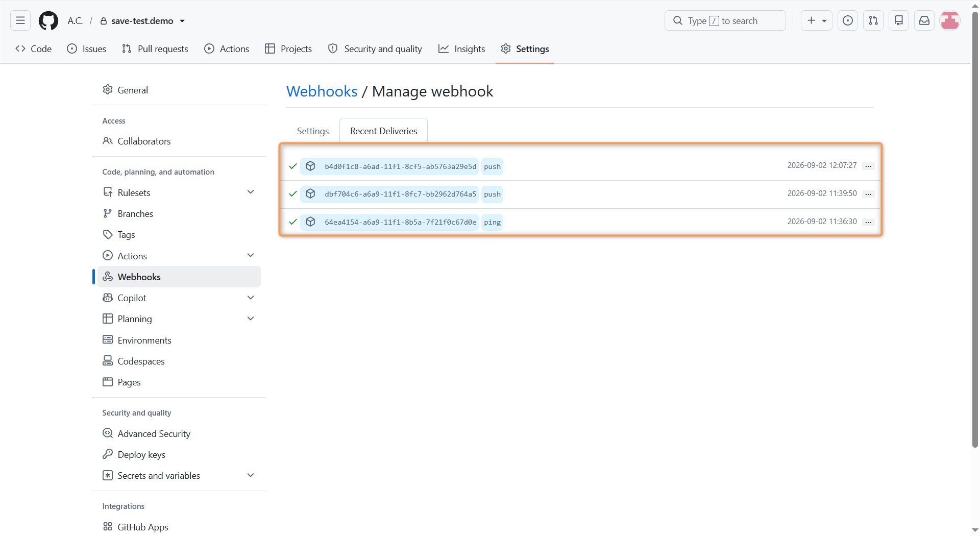Open the Insights tab
Viewport: 980px width, 536px height.
(x=462, y=49)
